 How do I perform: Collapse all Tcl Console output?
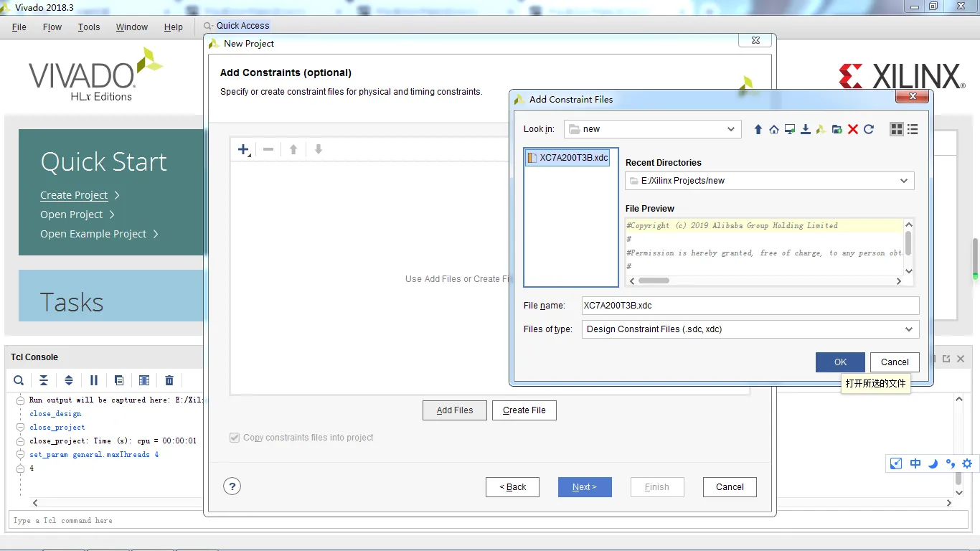[44, 380]
